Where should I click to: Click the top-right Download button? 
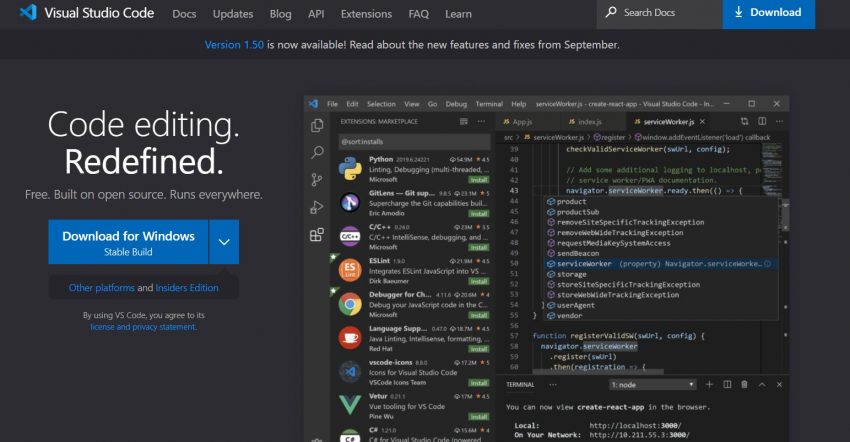[769, 13]
